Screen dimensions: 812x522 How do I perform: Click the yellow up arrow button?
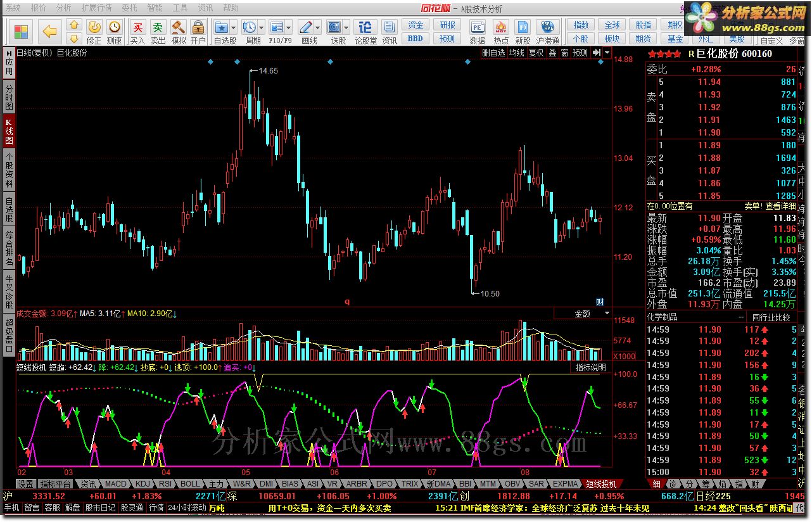click(74, 25)
